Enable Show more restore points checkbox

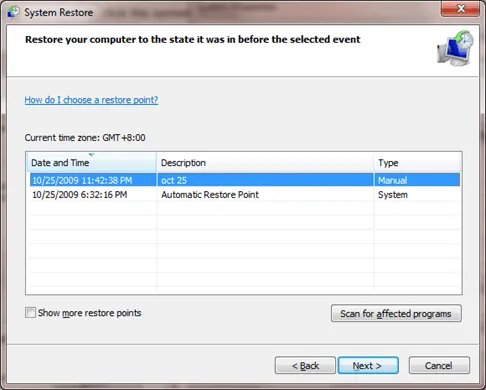(30, 313)
